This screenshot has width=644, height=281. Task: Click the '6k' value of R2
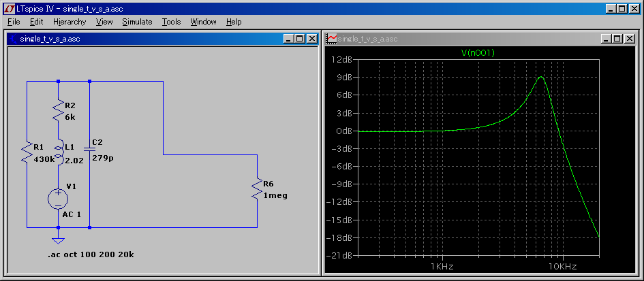click(70, 117)
